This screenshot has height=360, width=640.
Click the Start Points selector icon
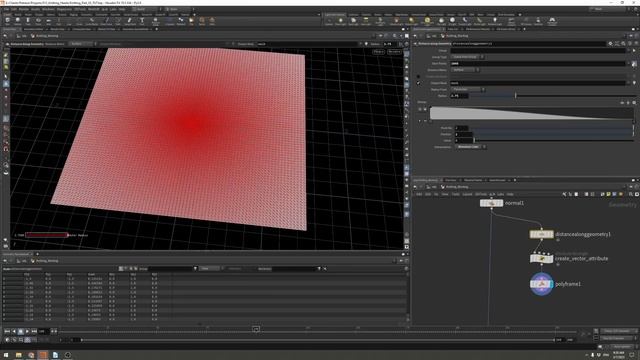point(634,64)
